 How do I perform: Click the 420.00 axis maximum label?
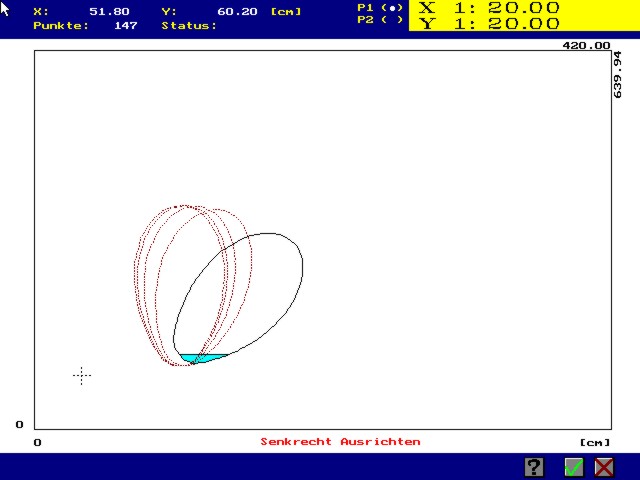coord(587,45)
